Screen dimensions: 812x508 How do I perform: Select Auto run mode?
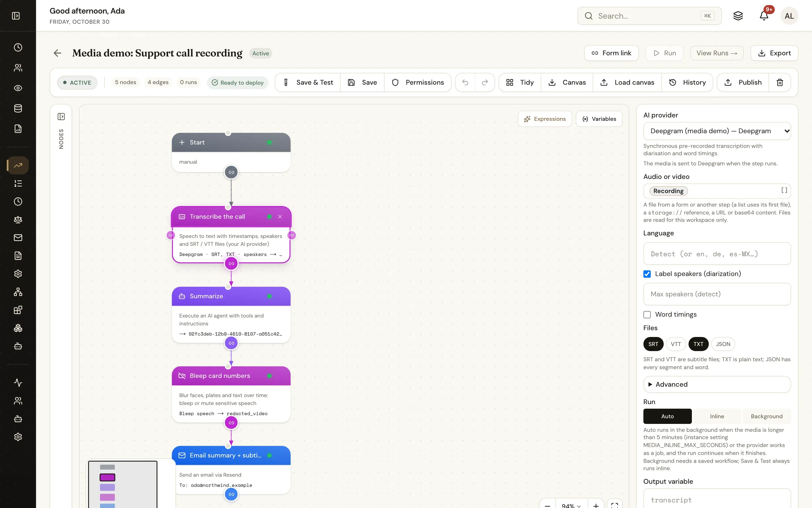[667, 416]
